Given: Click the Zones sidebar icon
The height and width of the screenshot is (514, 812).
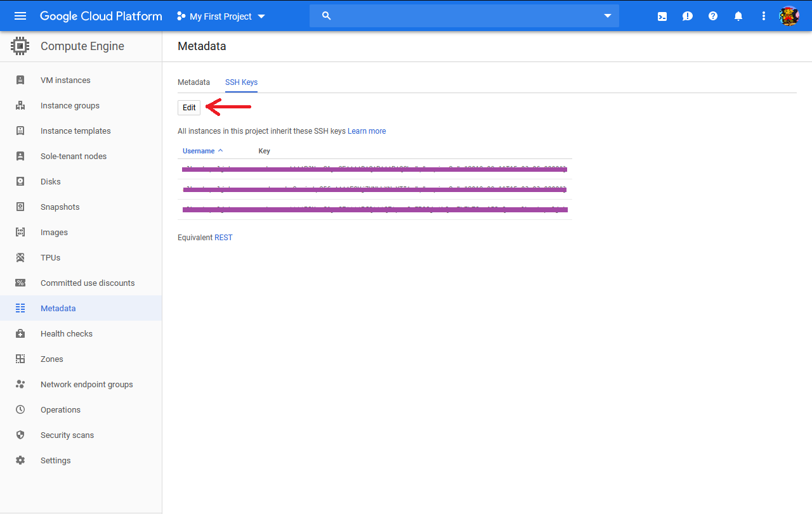Looking at the screenshot, I should [20, 359].
